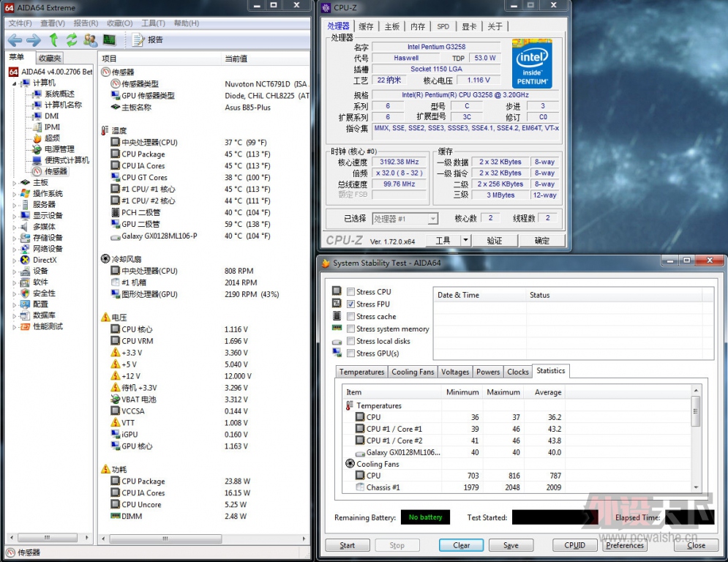The height and width of the screenshot is (562, 728).
Task: Click the 数据库 icon in tree
Action: pos(26,315)
